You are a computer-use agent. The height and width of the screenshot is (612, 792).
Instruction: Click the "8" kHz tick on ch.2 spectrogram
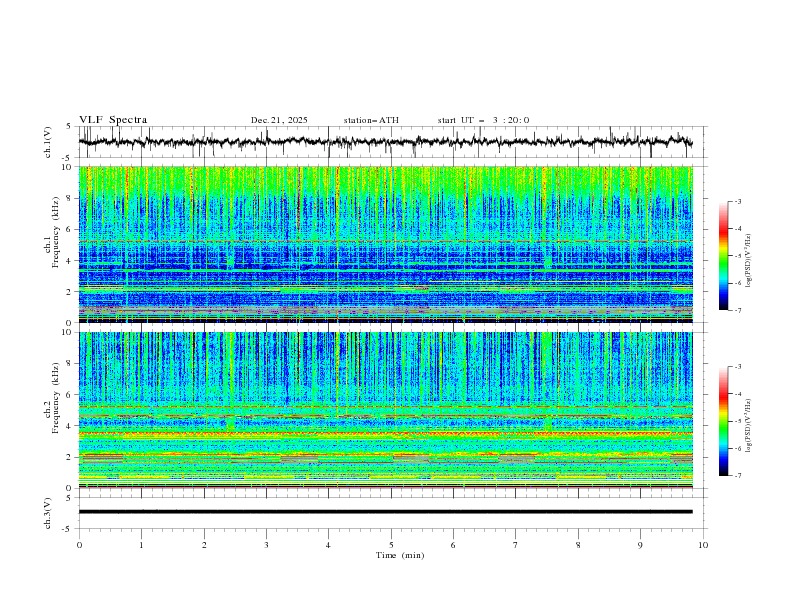coord(69,364)
